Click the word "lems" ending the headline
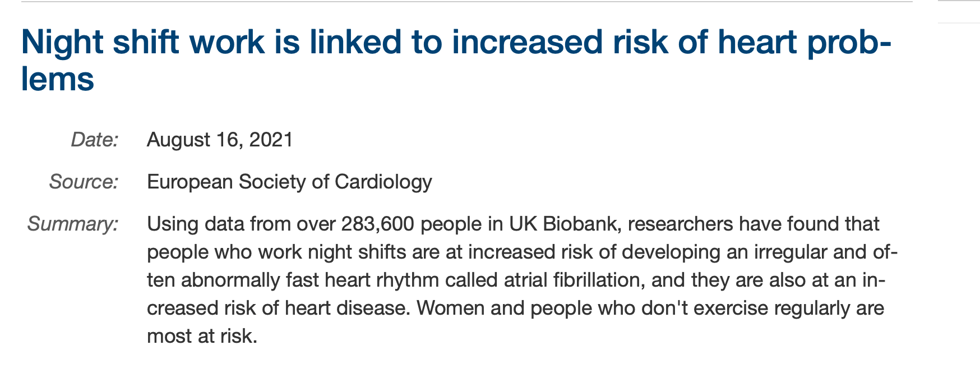The width and height of the screenshot is (980, 377). (57, 80)
